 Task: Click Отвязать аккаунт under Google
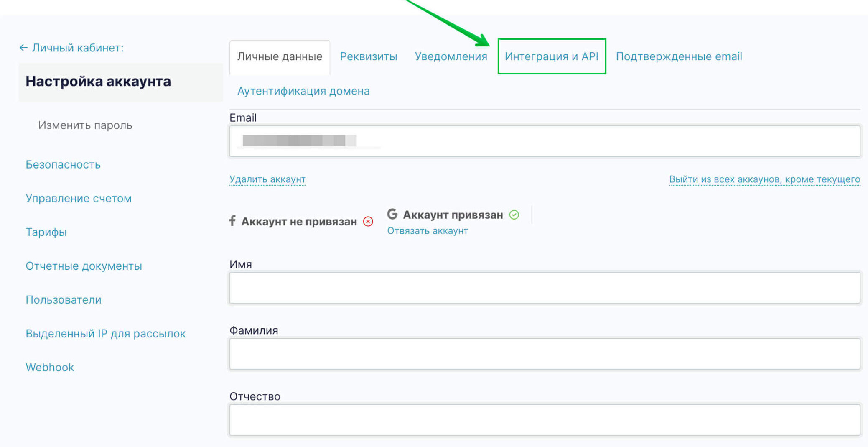[x=428, y=231]
